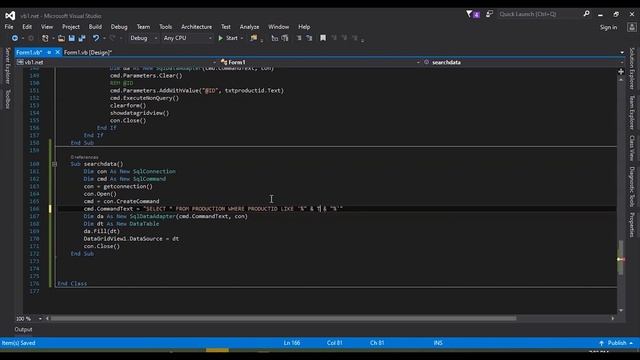Open the Build menu

pos(95,27)
